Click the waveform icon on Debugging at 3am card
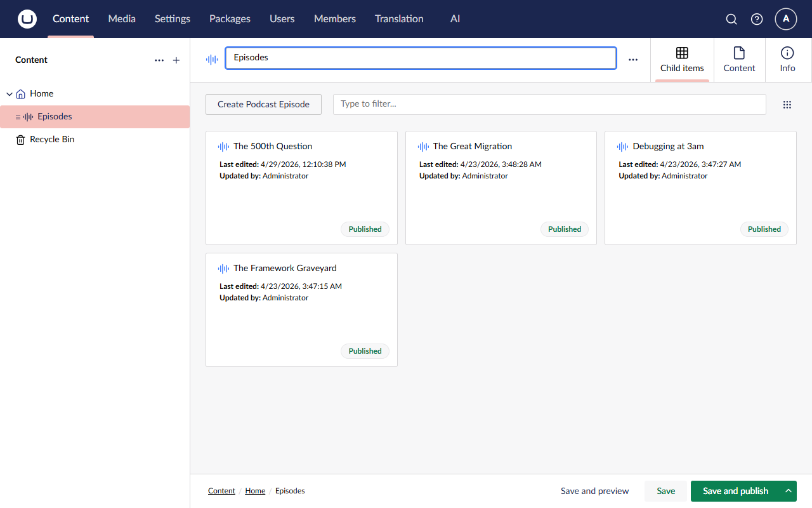This screenshot has height=508, width=812. click(623, 147)
